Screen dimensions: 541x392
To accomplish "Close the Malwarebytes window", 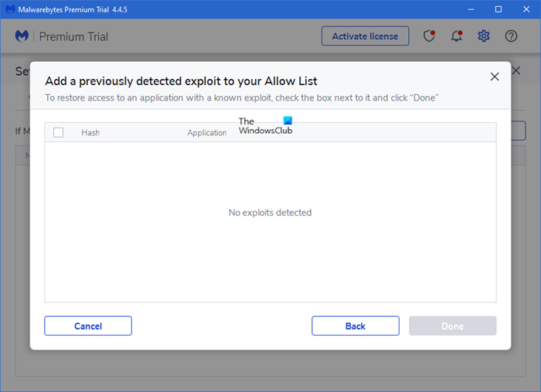I will 526,9.
